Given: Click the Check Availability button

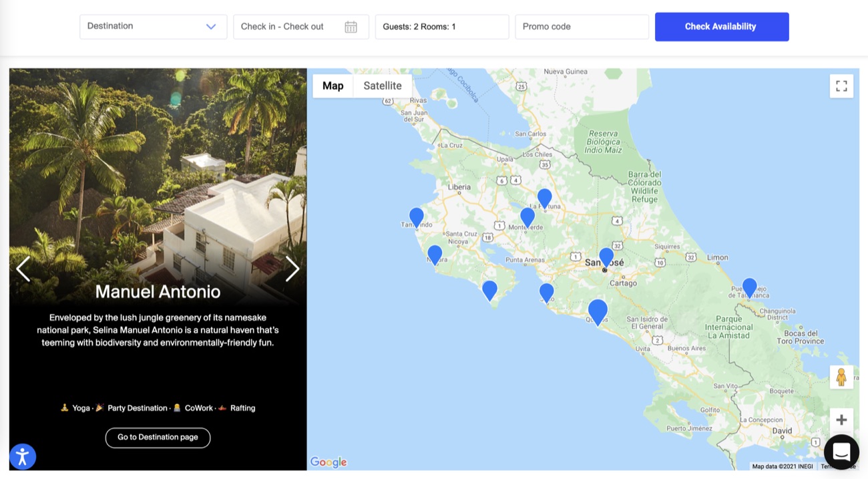Looking at the screenshot, I should tap(722, 27).
